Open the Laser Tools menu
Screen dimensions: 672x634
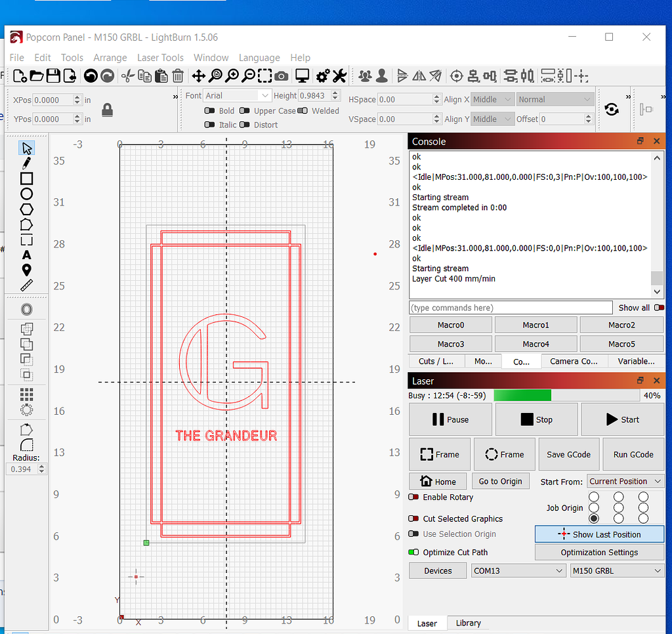(x=160, y=58)
